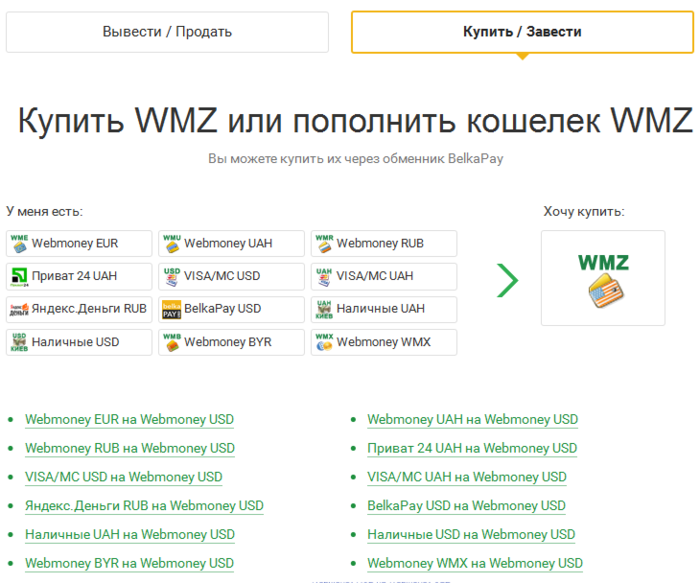Viewport: 700px width, 583px height.
Task: Go to Webmoney WMX на Webmoney USD
Action: point(475,563)
